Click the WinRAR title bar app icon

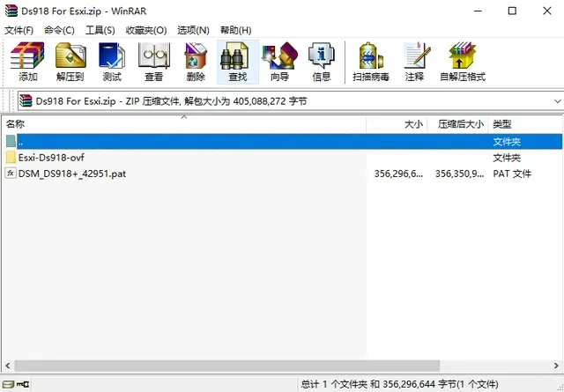(11, 11)
